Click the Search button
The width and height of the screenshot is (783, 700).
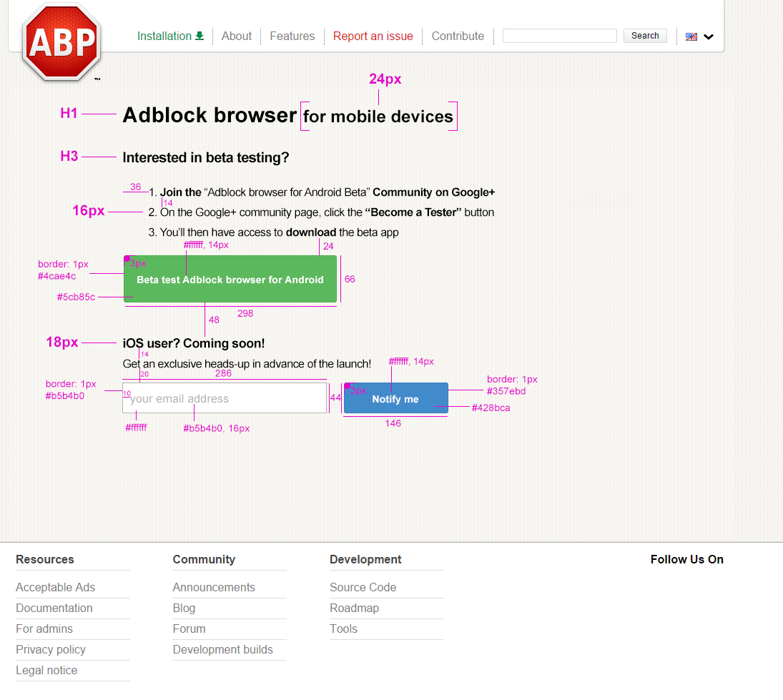pyautogui.click(x=645, y=36)
